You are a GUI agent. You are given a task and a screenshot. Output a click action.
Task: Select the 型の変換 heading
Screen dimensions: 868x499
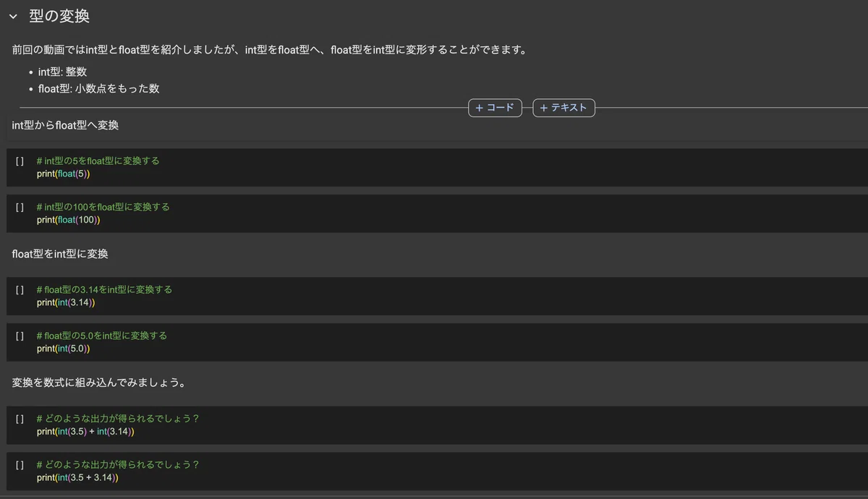tap(59, 17)
